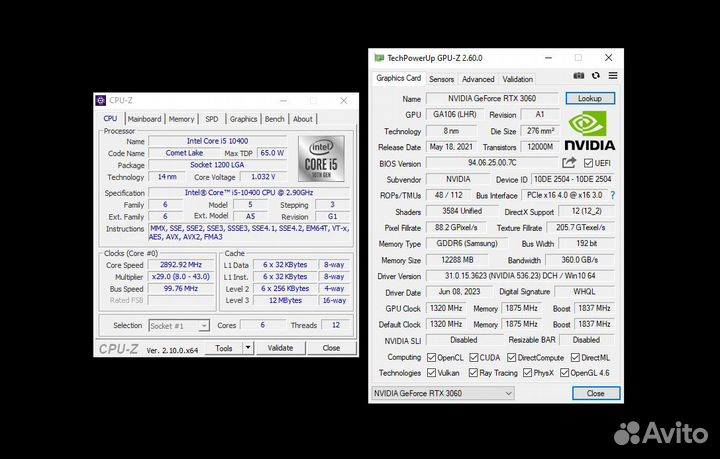Click the BIOS share/export arrow icon
Viewport: 720px width, 459px height.
coord(569,162)
